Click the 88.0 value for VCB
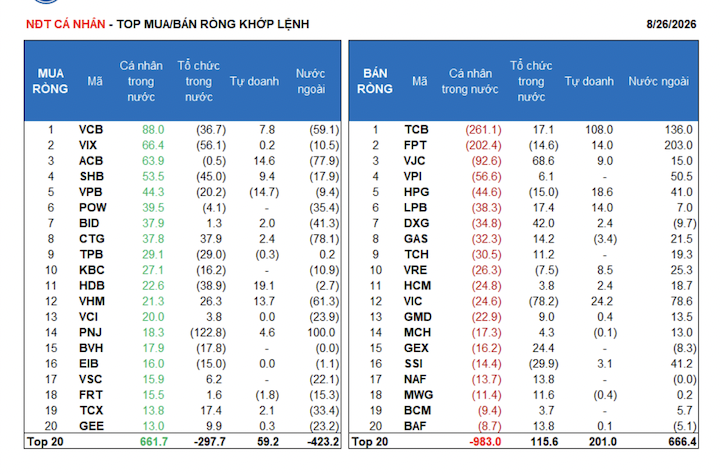720x474 pixels. [153, 130]
